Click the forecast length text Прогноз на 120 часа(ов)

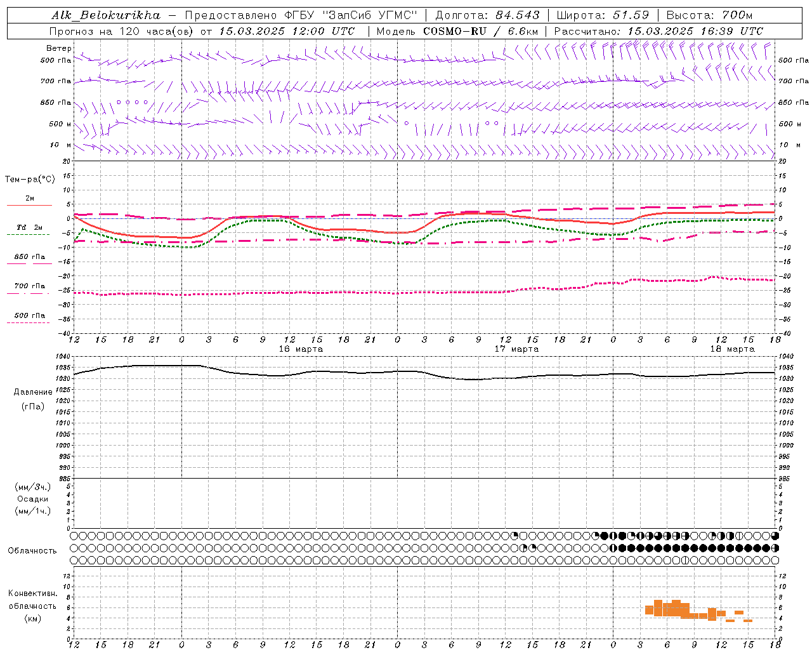pos(122,31)
